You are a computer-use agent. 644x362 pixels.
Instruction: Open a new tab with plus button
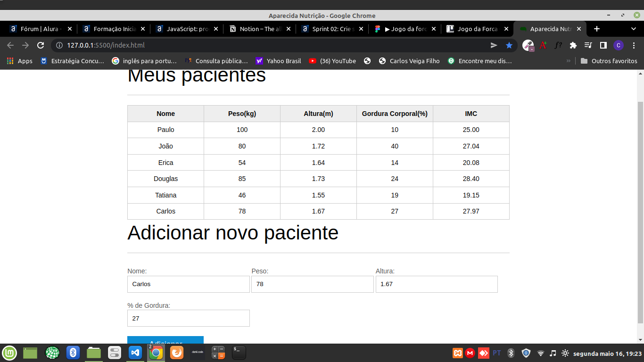596,29
